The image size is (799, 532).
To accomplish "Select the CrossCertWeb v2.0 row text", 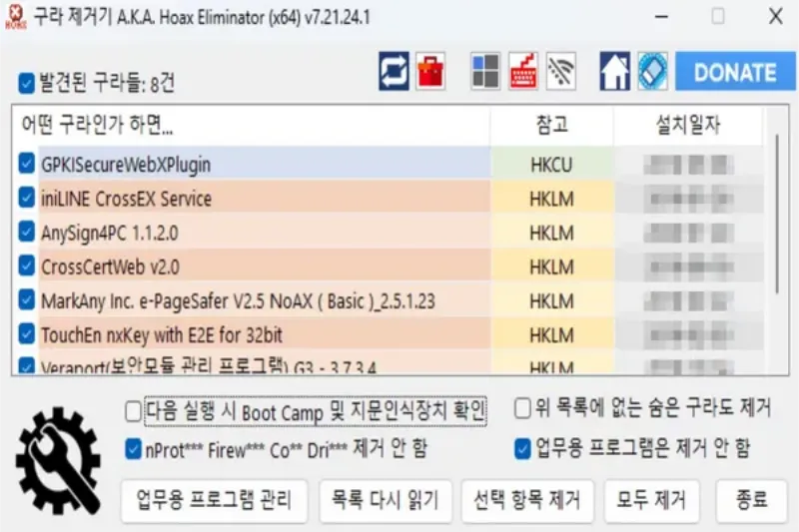I will point(110,267).
